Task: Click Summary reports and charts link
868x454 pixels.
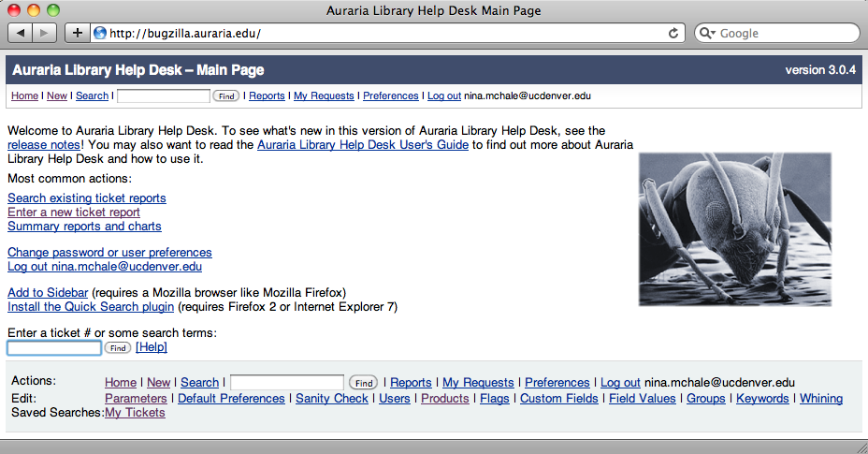Action: (x=85, y=227)
